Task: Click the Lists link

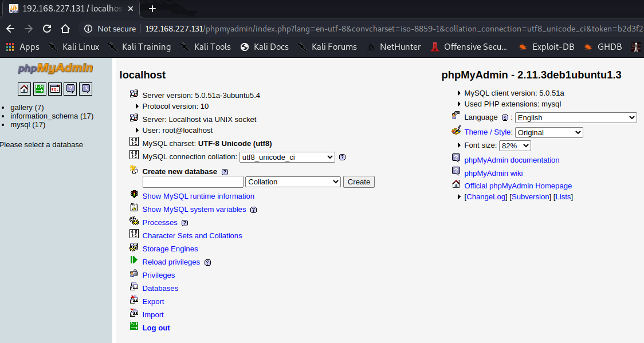Action: pos(563,196)
